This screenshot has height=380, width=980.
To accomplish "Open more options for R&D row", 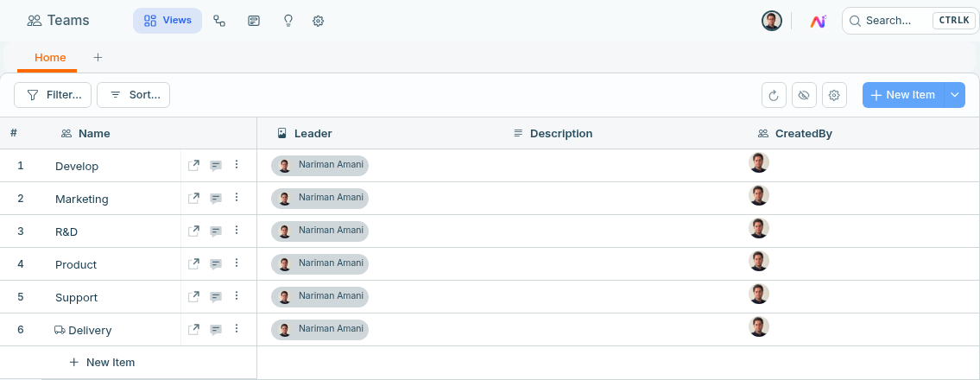I will pos(237,230).
